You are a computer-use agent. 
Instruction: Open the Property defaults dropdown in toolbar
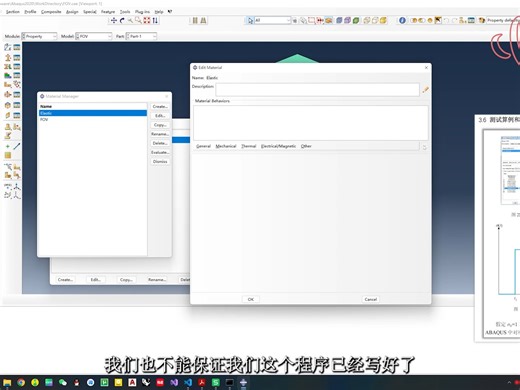pyautogui.click(x=503, y=20)
